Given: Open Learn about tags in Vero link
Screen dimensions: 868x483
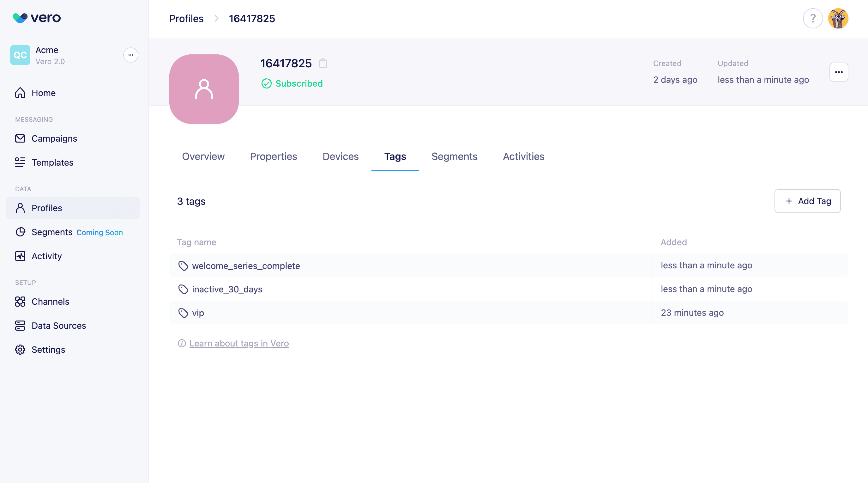Looking at the screenshot, I should coord(238,343).
